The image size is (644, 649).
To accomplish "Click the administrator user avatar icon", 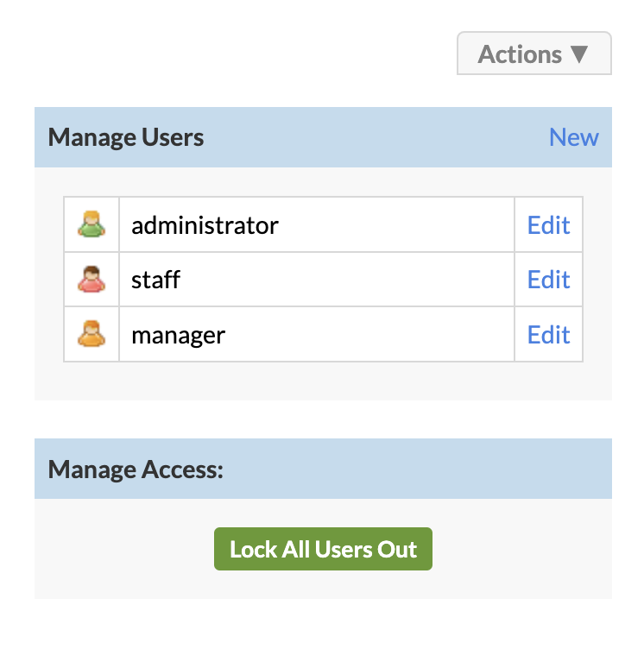I will (92, 224).
